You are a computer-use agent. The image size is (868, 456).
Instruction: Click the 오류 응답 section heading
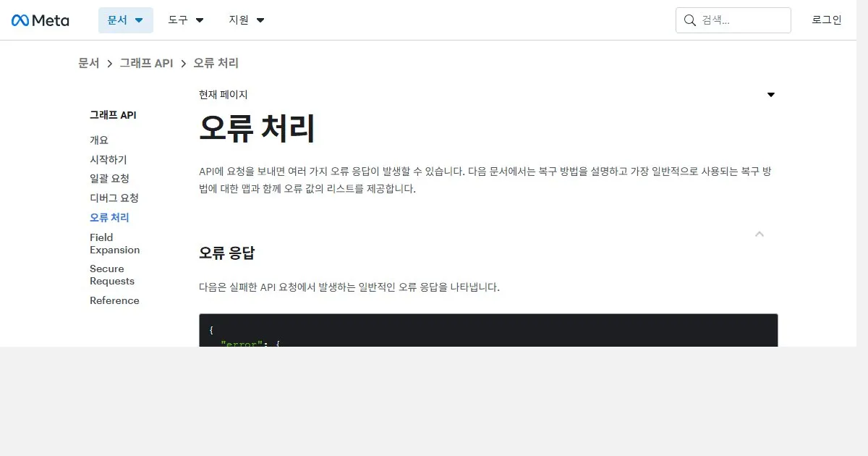pos(227,253)
